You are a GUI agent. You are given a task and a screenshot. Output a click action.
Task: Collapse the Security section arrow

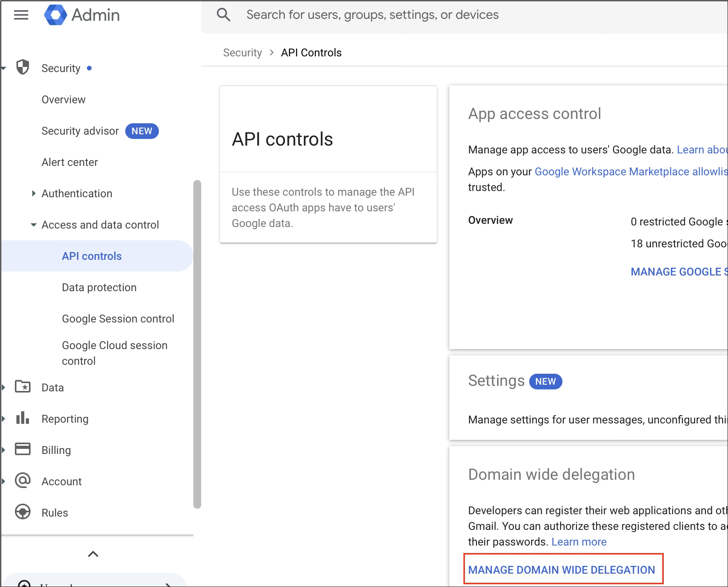coord(4,68)
